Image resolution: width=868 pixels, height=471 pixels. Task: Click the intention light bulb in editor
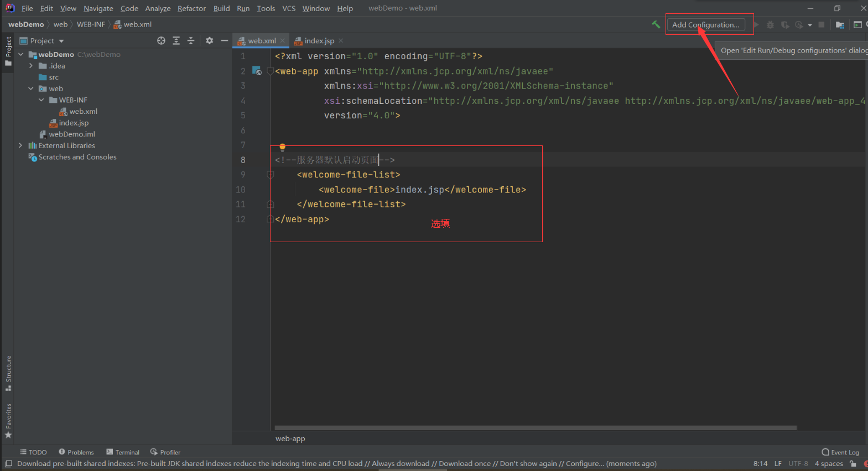282,147
